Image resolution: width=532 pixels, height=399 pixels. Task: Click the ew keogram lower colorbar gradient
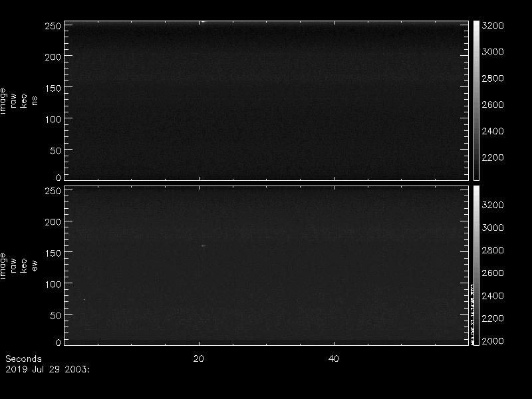(x=476, y=265)
